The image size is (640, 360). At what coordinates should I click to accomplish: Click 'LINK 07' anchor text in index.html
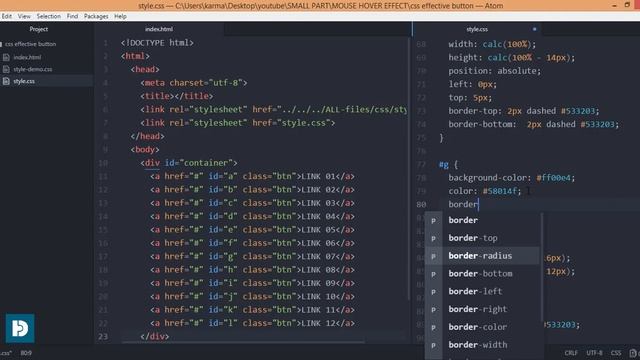[318, 256]
